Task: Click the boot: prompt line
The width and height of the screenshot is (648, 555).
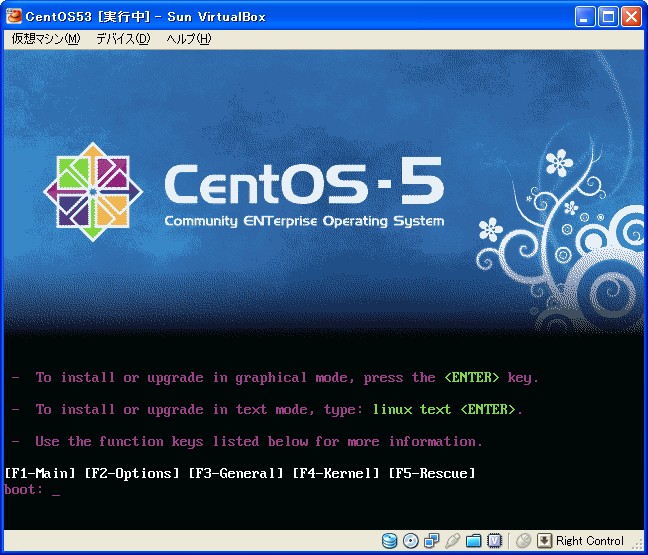Action: [x=32, y=490]
